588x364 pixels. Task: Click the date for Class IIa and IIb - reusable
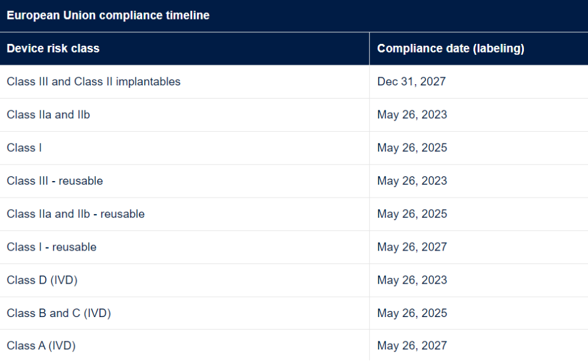click(x=412, y=214)
